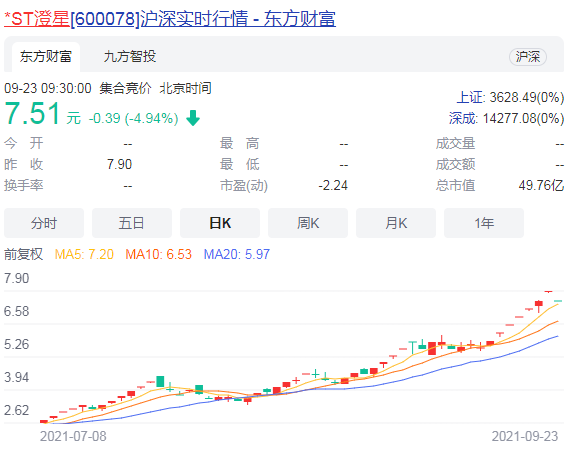Select the 周K chart view
Screen dimensions: 574x449
pos(308,223)
